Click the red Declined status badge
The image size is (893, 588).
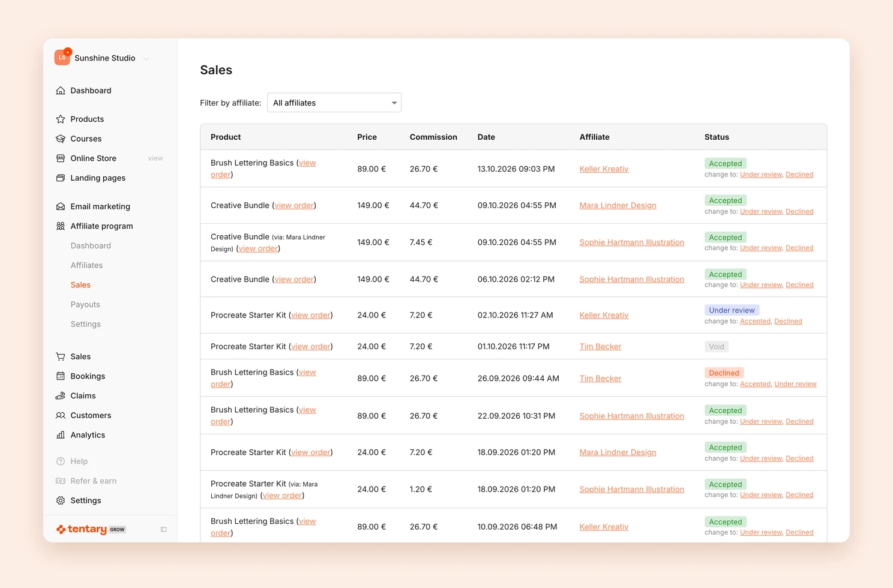click(724, 373)
